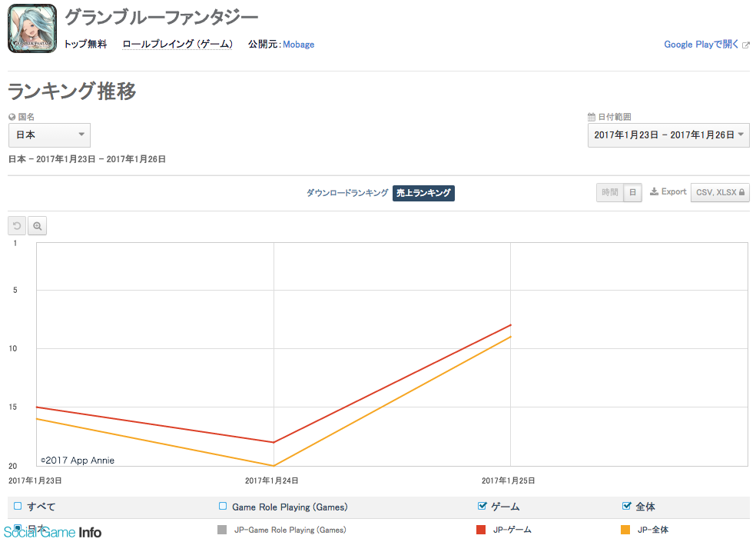
Task: Check the Game Role Playing (Games) checkbox
Action: point(223,506)
